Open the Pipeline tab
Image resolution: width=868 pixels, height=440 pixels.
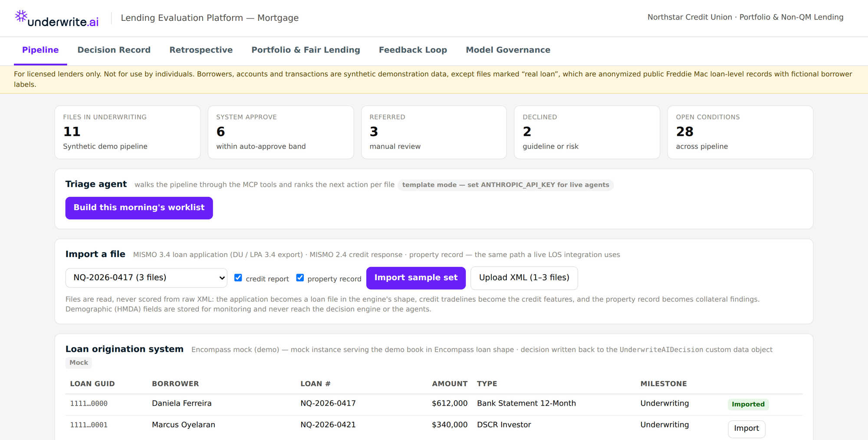pos(40,50)
